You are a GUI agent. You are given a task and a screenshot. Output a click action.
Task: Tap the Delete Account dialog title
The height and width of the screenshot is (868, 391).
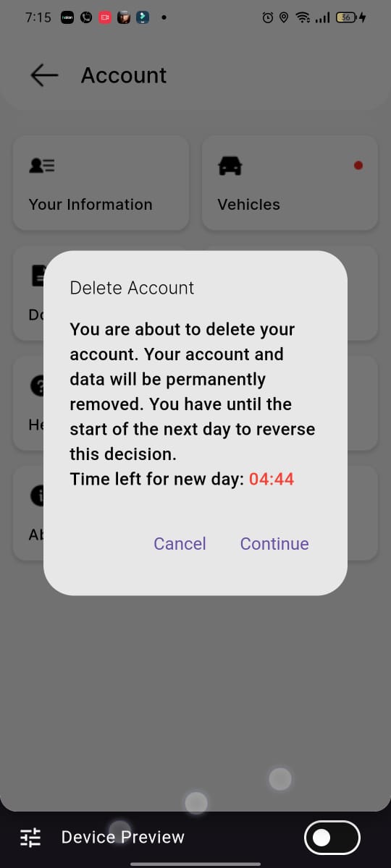tap(132, 288)
